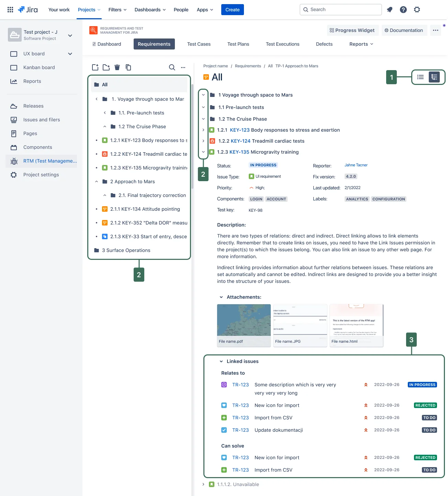Image resolution: width=448 pixels, height=496 pixels.
Task: Open the tree toolbar more options dots
Action: pos(183,67)
